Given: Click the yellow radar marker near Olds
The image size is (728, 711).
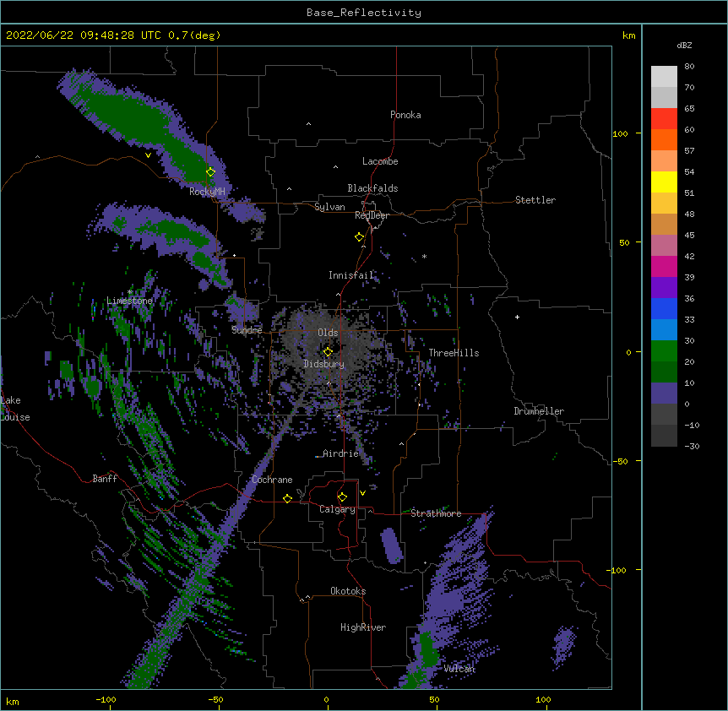Looking at the screenshot, I should point(328,351).
